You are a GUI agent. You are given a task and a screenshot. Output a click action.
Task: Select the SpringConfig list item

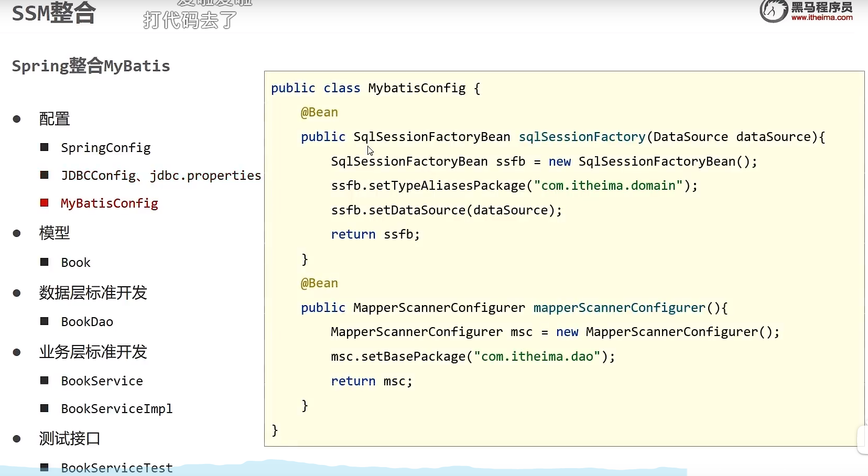click(106, 148)
